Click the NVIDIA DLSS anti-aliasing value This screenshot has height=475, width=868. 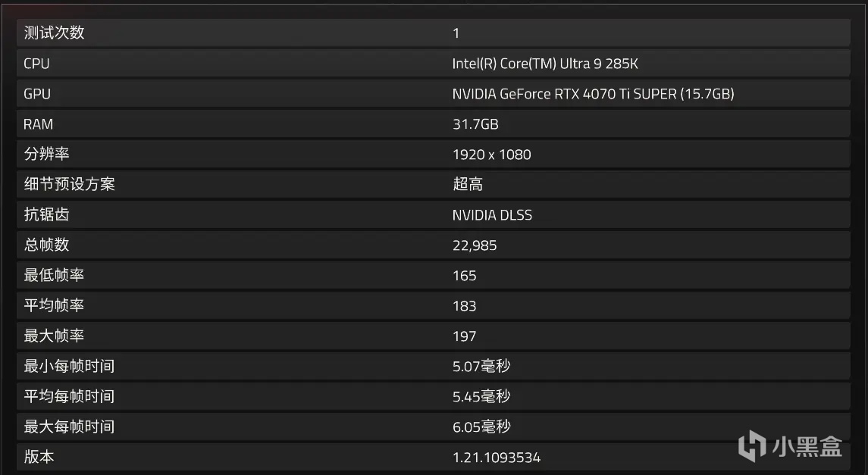pyautogui.click(x=492, y=215)
